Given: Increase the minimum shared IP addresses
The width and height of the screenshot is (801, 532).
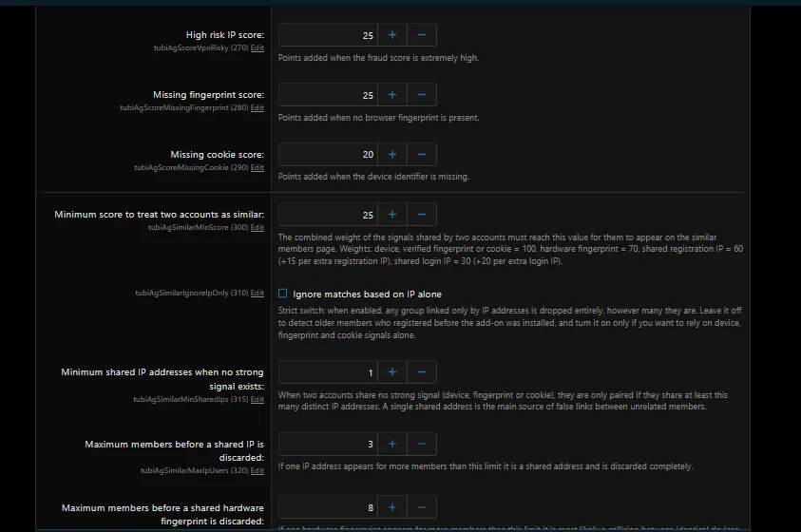Looking at the screenshot, I should (392, 372).
